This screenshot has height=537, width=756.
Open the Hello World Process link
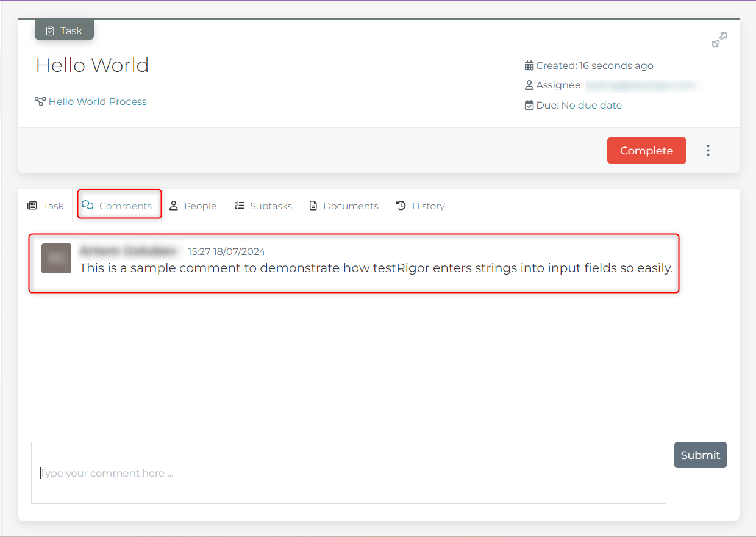point(98,102)
